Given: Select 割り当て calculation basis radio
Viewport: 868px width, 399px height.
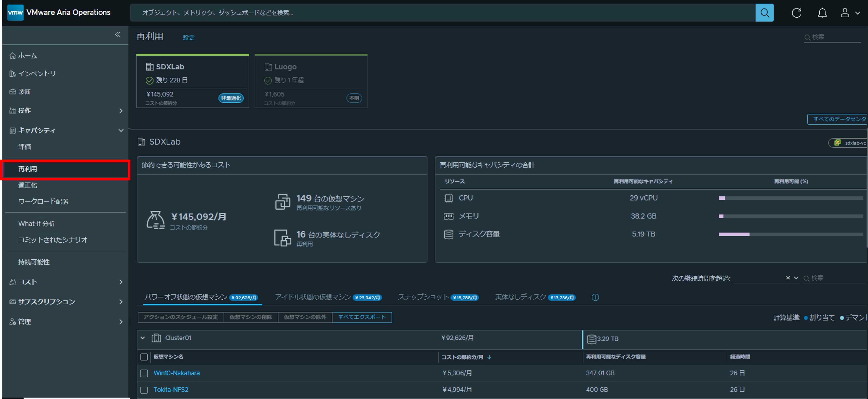Looking at the screenshot, I should click(806, 318).
